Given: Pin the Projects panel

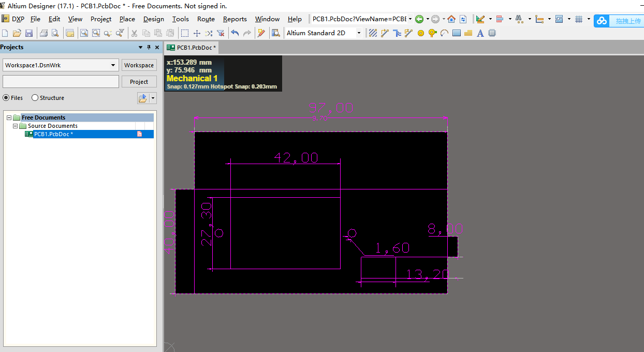Looking at the screenshot, I should point(149,47).
